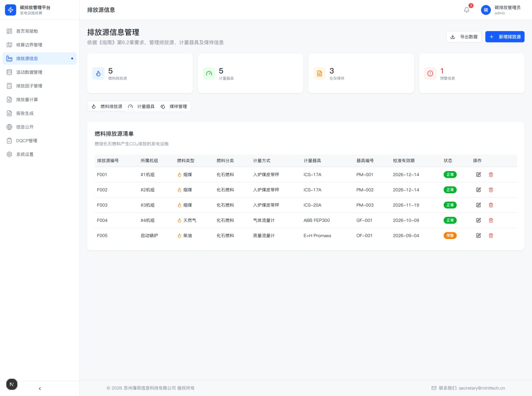The width and height of the screenshot is (532, 396).
Task: Click delete icon for row F004
Action: click(491, 220)
